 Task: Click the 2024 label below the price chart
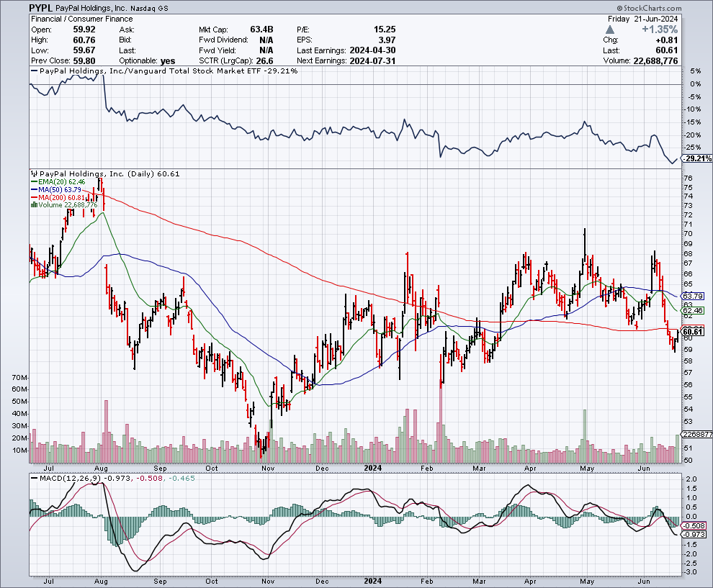click(x=373, y=468)
